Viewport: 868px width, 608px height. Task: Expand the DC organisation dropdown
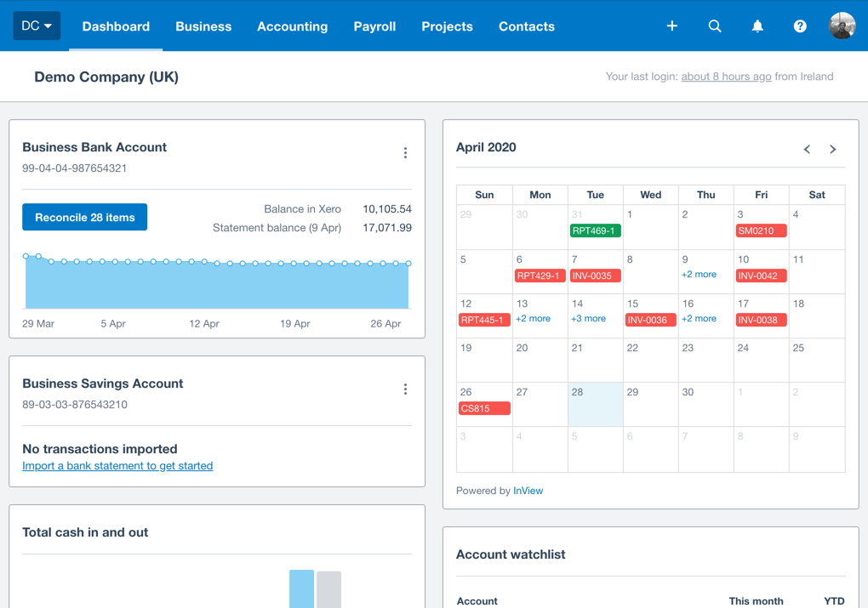(37, 26)
